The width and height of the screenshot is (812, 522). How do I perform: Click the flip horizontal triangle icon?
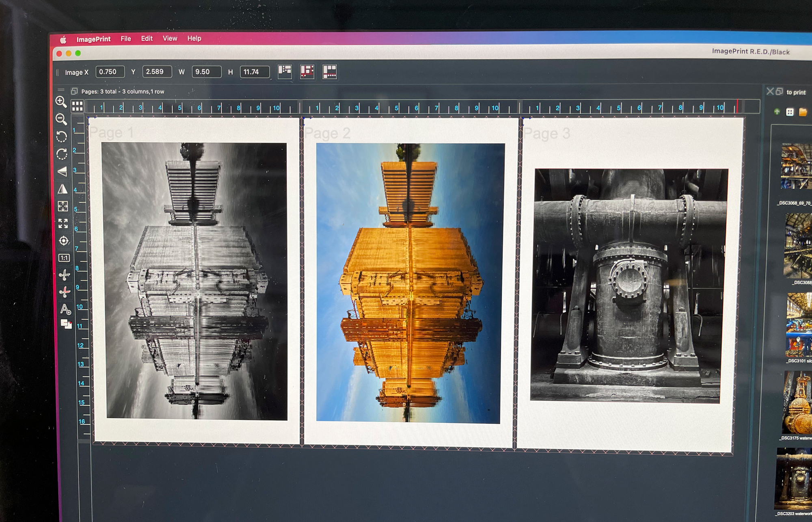tap(63, 189)
